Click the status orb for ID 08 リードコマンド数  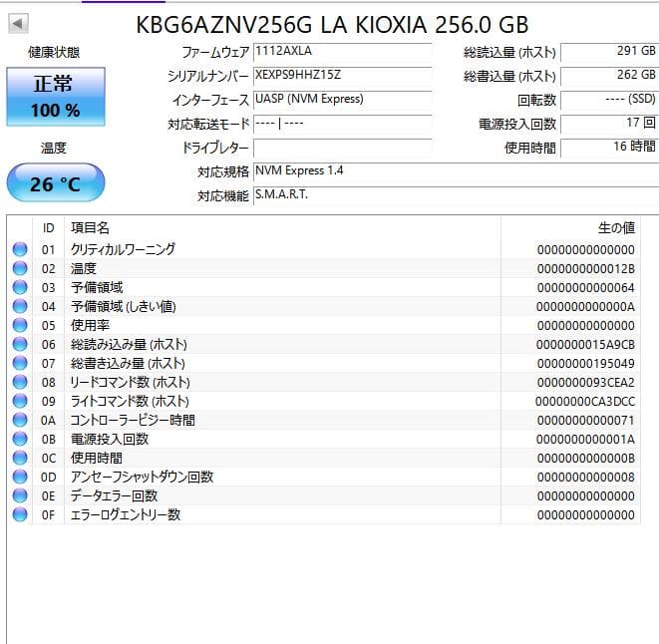pos(20,382)
